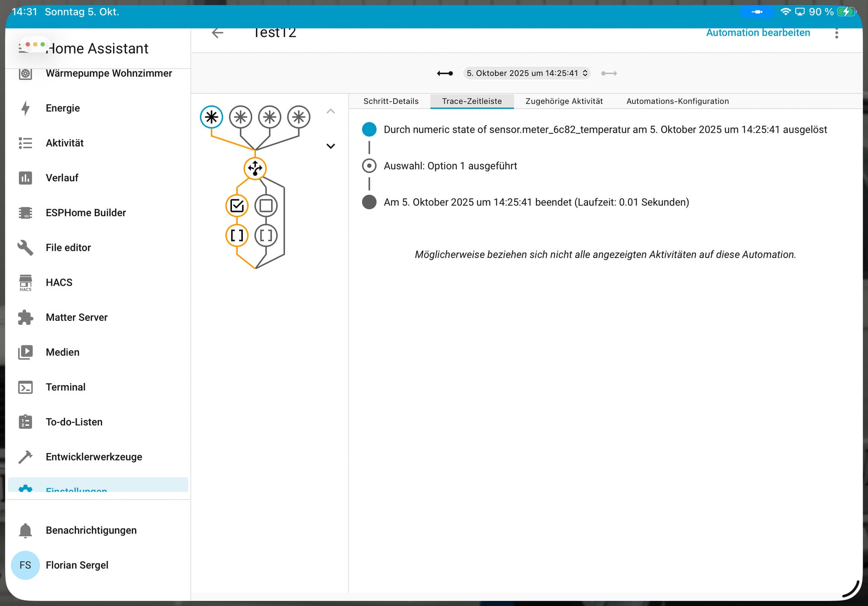Switch to the Automations-Konfiguration tab
Viewport: 868px width, 606px height.
pos(677,101)
